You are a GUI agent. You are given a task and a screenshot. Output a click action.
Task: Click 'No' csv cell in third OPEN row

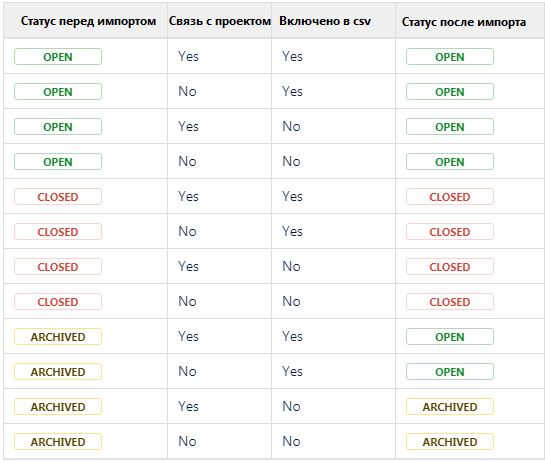coord(291,127)
